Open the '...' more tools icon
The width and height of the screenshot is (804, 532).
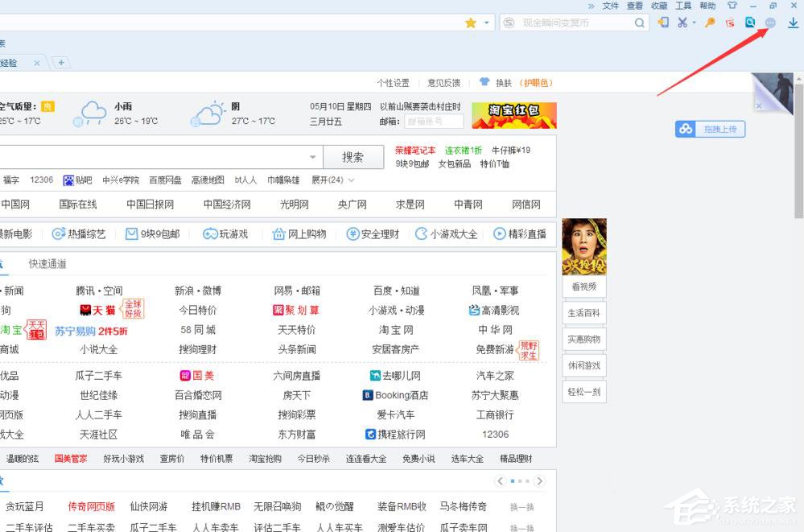pyautogui.click(x=770, y=23)
